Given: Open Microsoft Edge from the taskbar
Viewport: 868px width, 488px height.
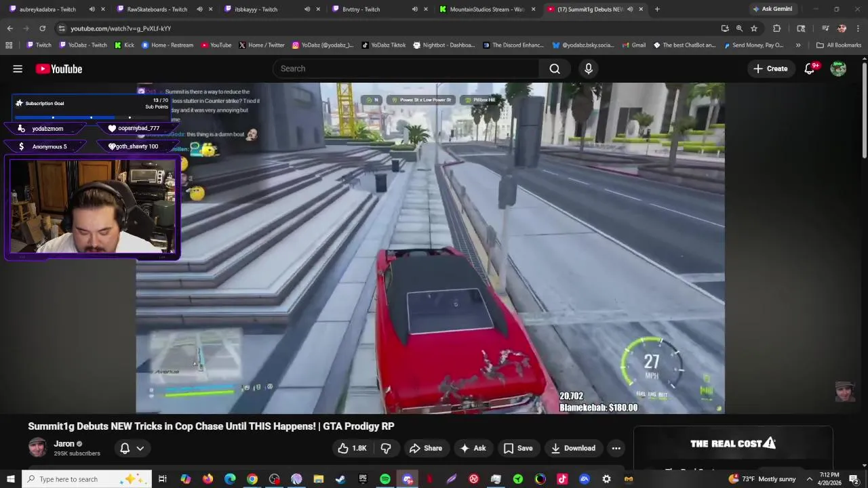Looking at the screenshot, I should [230, 479].
